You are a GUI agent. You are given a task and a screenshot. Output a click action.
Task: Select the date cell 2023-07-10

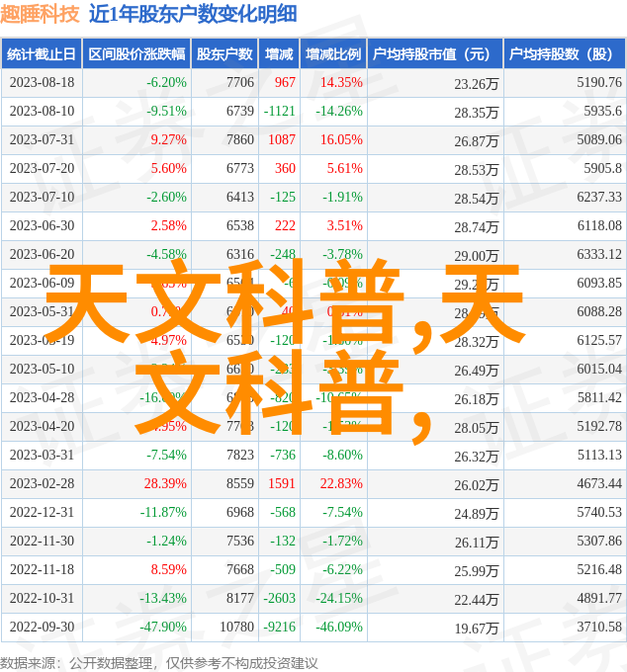42,197
